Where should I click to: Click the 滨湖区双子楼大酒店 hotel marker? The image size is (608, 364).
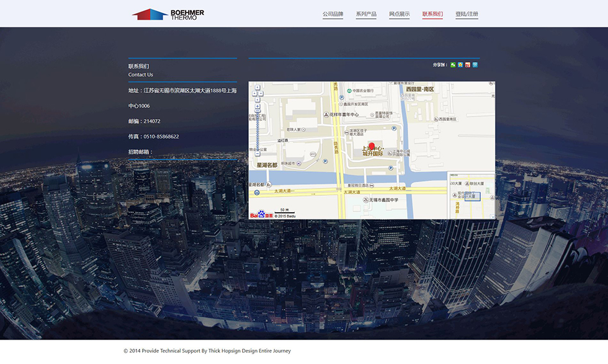tap(347, 133)
